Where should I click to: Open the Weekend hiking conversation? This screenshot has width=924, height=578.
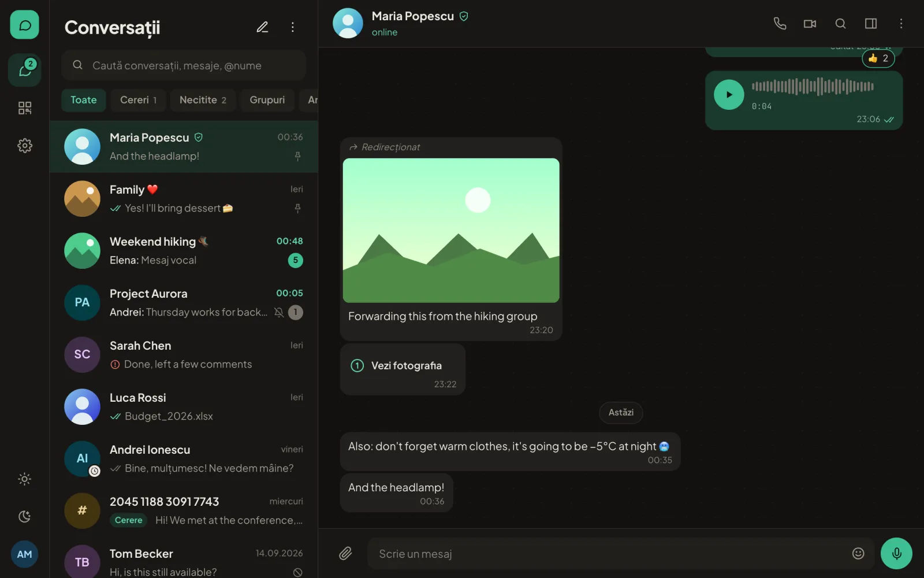pyautogui.click(x=184, y=251)
